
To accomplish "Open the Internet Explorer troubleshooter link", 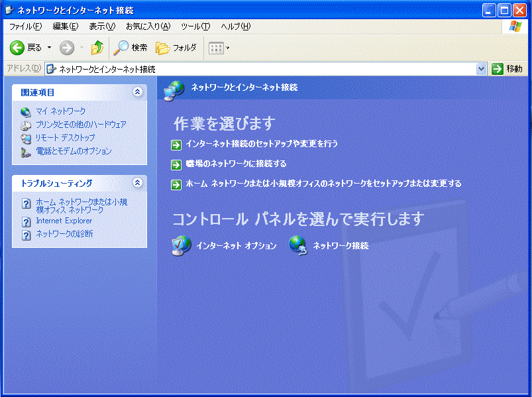I will pyautogui.click(x=64, y=221).
